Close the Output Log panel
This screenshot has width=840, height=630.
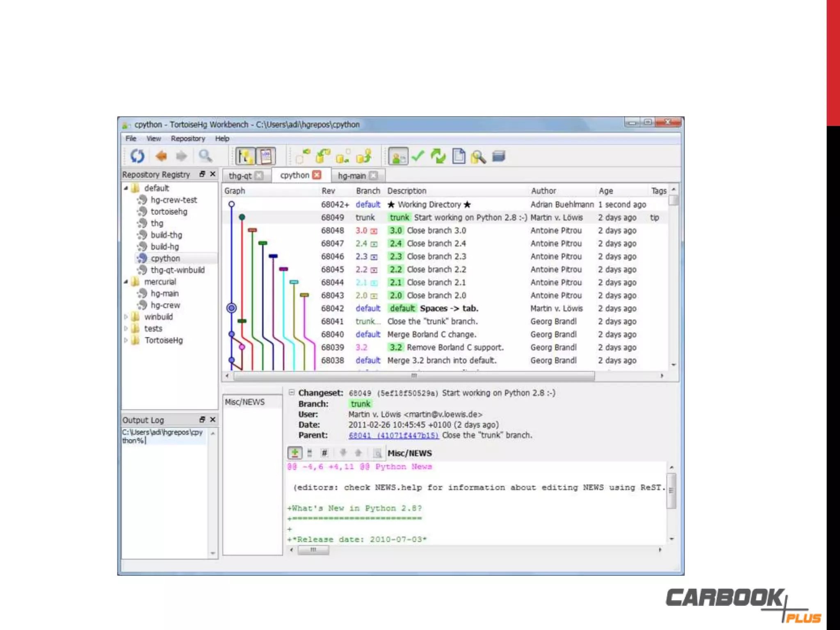point(212,419)
